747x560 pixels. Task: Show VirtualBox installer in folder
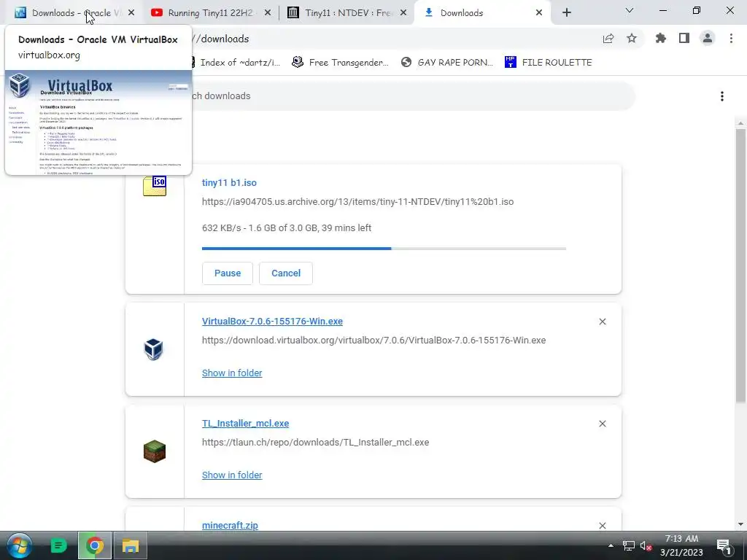click(x=232, y=373)
